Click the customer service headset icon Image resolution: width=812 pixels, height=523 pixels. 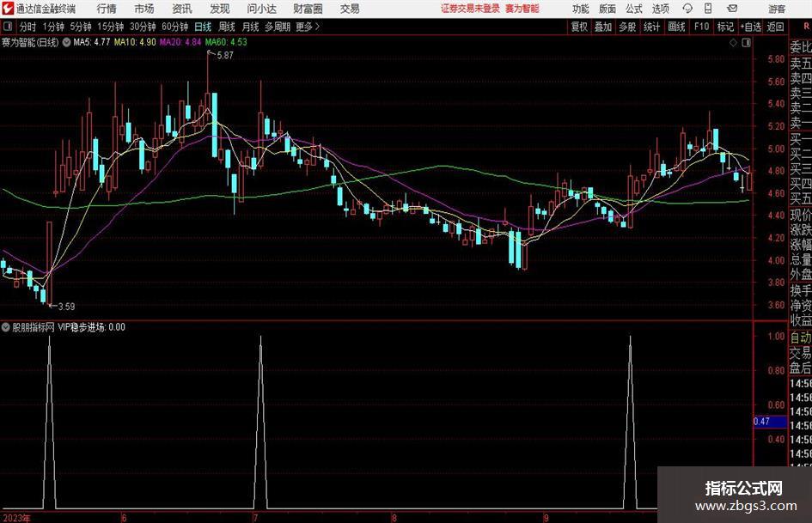click(687, 9)
